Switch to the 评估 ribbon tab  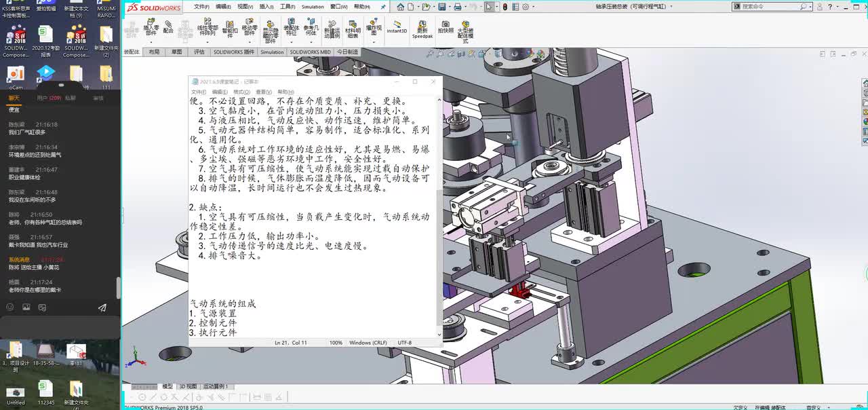tap(199, 52)
